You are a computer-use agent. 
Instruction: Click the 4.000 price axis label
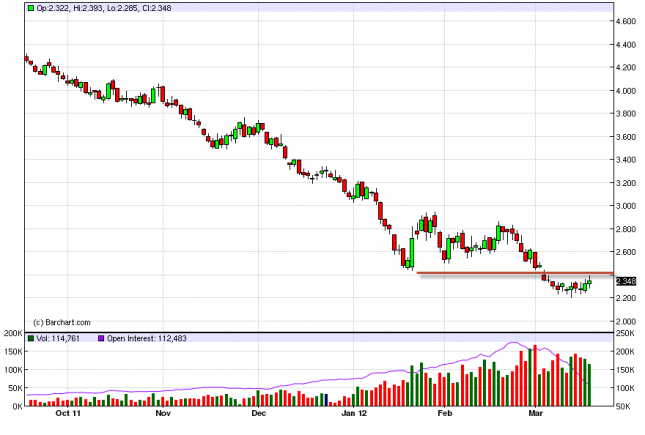(626, 91)
